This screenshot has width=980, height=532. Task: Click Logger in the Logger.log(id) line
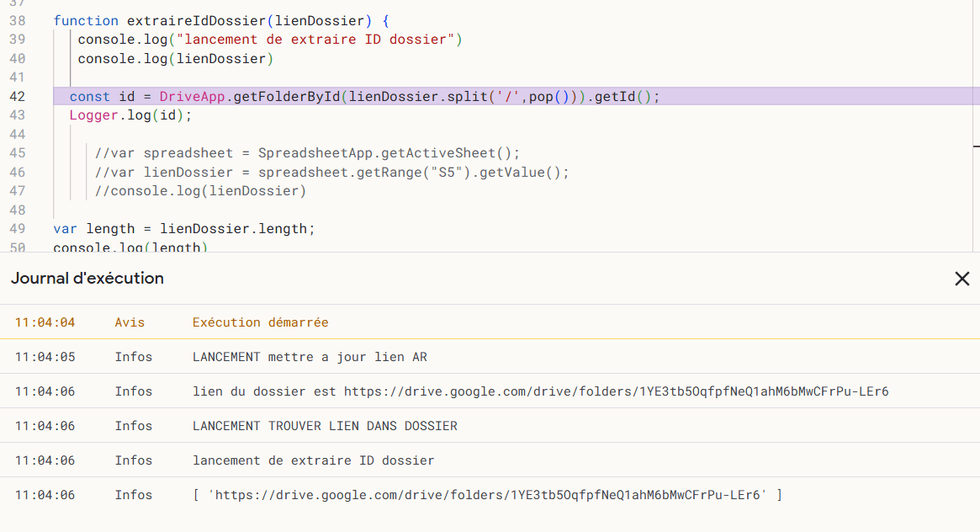pos(94,115)
